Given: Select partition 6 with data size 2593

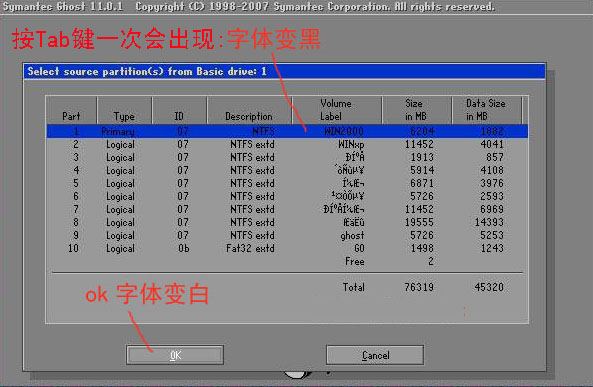Looking at the screenshot, I should click(x=287, y=196).
